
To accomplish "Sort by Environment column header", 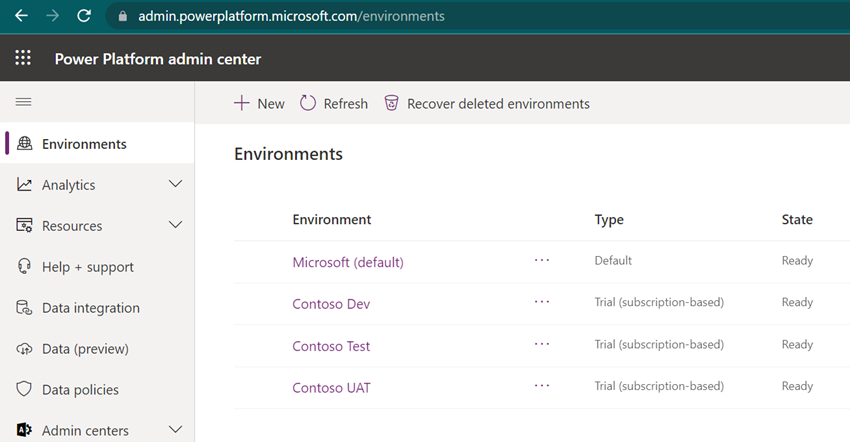I will [x=332, y=220].
